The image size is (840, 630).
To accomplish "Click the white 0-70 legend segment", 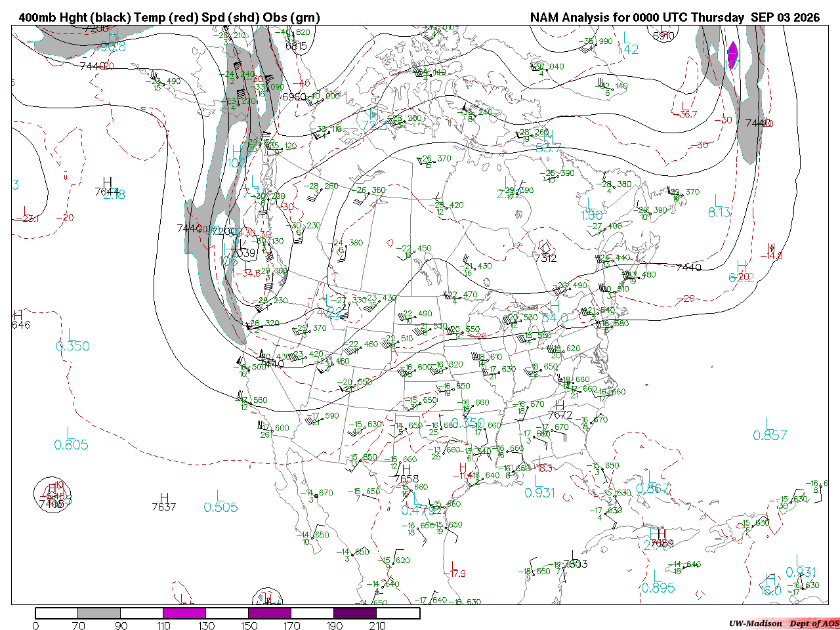I will [56, 614].
